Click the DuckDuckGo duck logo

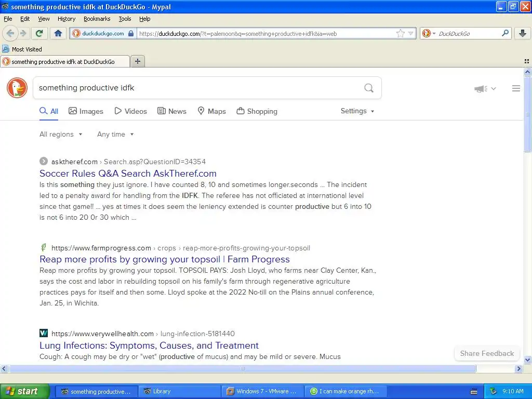point(17,88)
